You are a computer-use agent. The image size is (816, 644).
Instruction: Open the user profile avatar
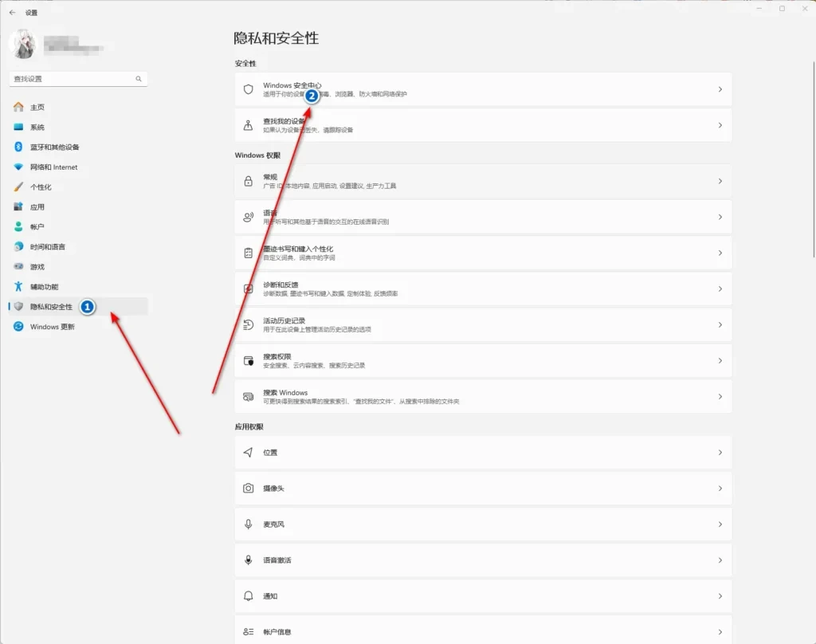(23, 45)
